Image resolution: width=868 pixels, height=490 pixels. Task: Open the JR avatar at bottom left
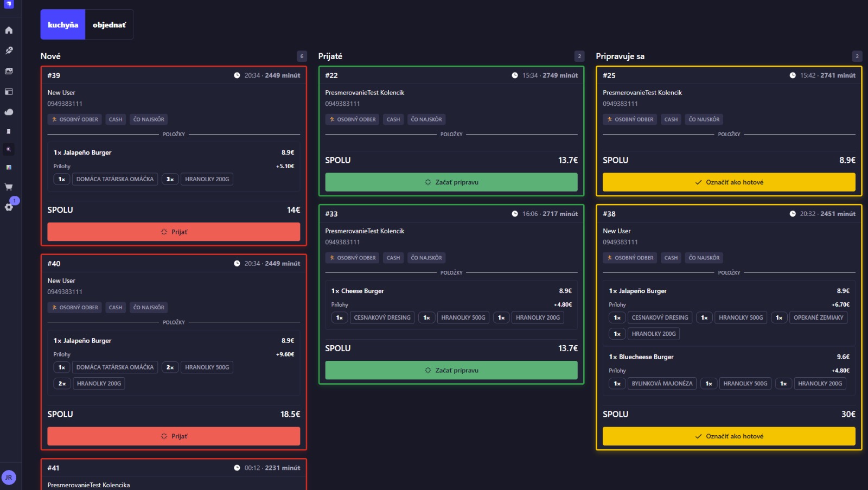pyautogui.click(x=9, y=478)
